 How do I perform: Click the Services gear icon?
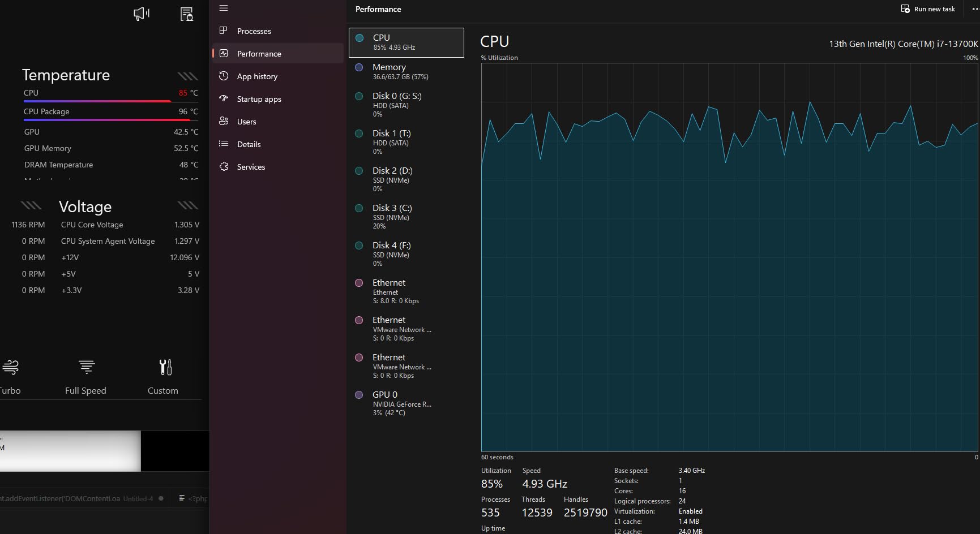pos(224,166)
